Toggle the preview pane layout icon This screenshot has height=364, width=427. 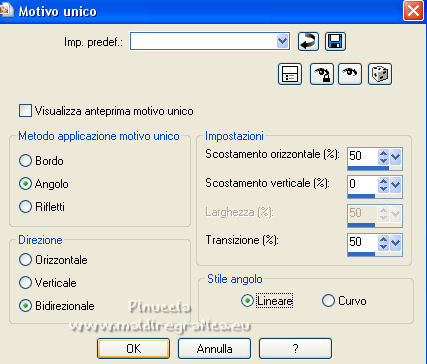[290, 74]
